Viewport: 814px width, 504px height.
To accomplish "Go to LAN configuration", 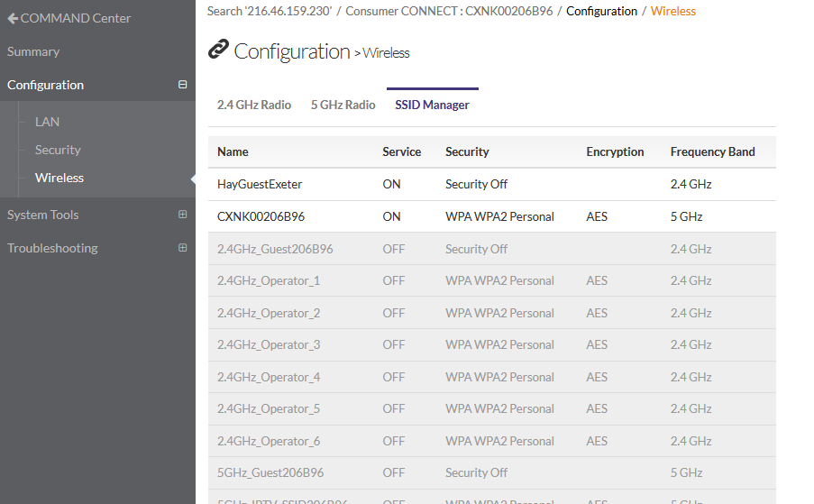I will [47, 122].
